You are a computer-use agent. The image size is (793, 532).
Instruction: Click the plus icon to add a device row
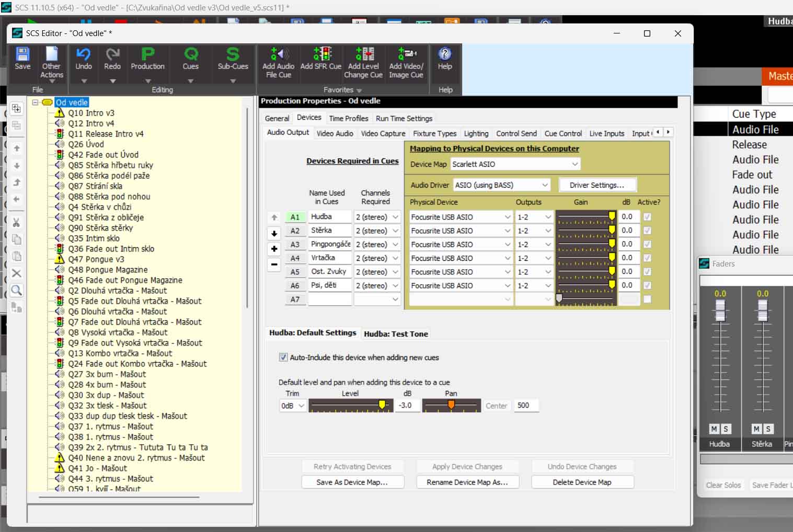(x=274, y=249)
